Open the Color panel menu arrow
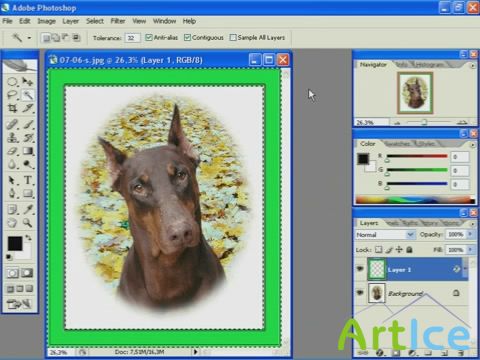The width and height of the screenshot is (480, 360). pyautogui.click(x=473, y=145)
